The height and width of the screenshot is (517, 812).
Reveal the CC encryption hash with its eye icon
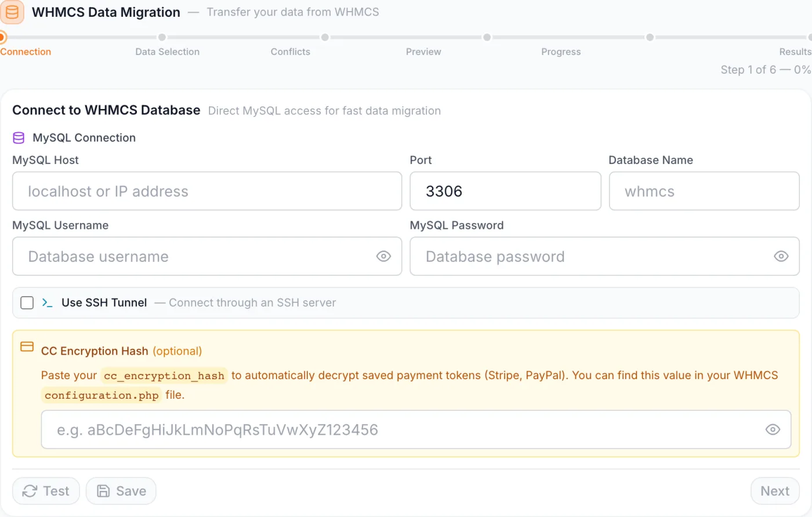coord(773,429)
